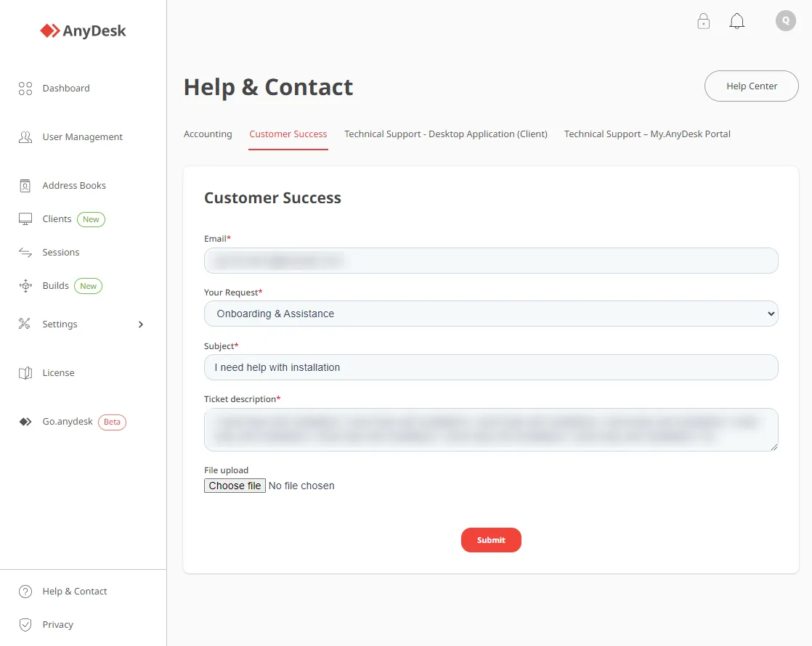Open User Management via its icon
Screen dimensions: 812x646
[x=25, y=137]
